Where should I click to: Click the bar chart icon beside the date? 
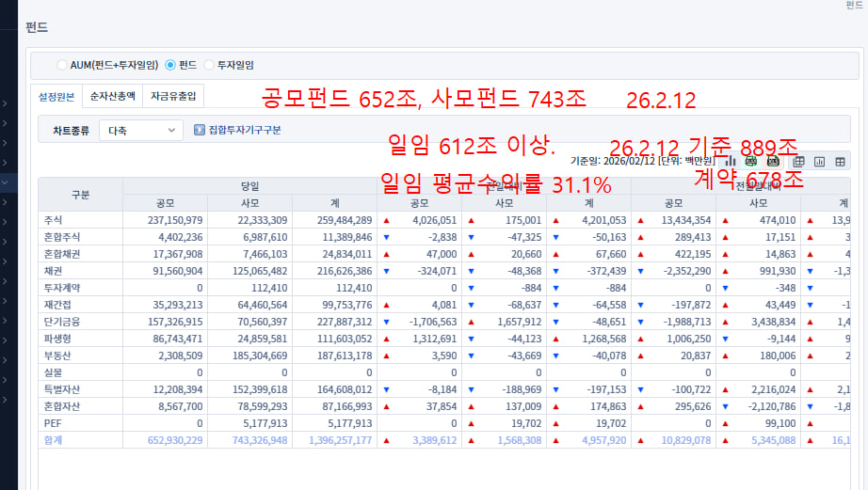[x=731, y=161]
